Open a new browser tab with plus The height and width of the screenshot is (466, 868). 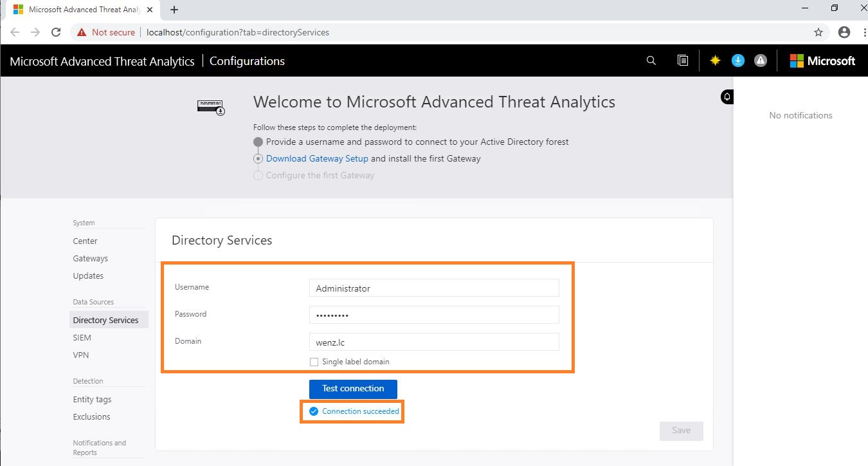click(x=174, y=10)
